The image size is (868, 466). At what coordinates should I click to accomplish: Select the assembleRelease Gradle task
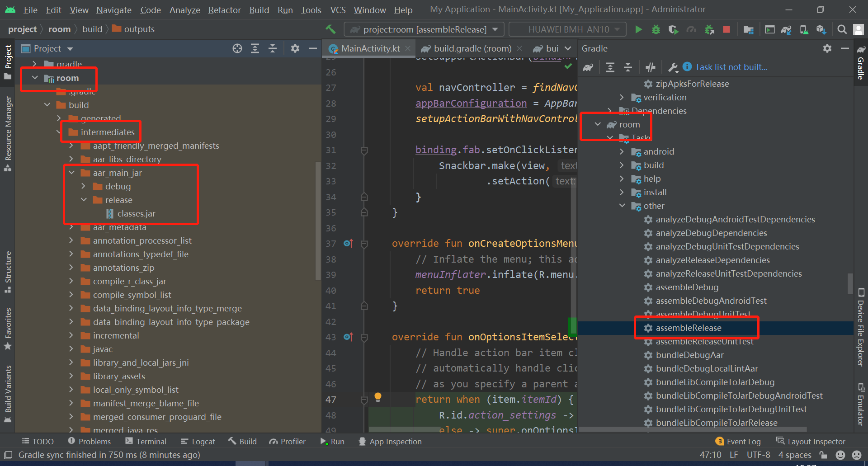pos(688,328)
